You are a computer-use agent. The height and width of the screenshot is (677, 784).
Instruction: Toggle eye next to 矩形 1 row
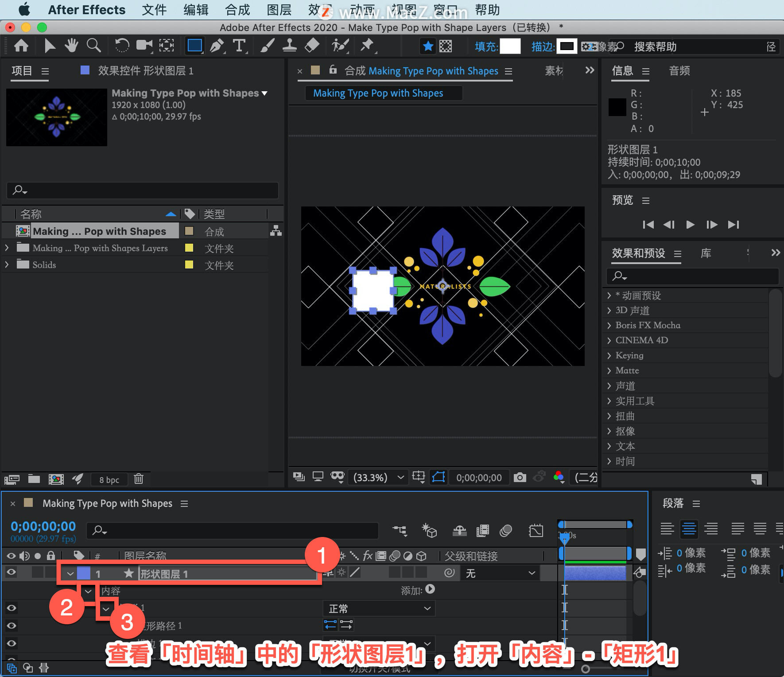point(11,608)
